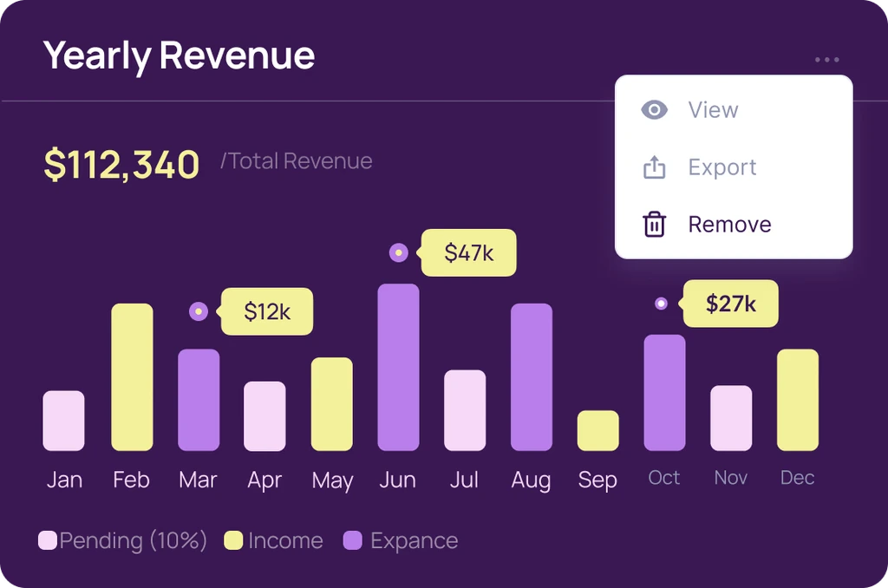Choose Export from the dropdown menu
Viewport: 888px width, 588px height.
click(x=721, y=167)
